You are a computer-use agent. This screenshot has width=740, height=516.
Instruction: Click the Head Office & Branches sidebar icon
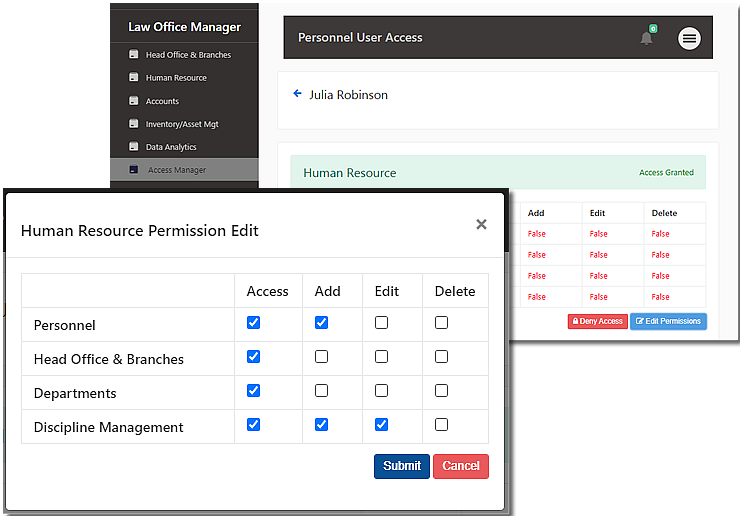coord(133,55)
